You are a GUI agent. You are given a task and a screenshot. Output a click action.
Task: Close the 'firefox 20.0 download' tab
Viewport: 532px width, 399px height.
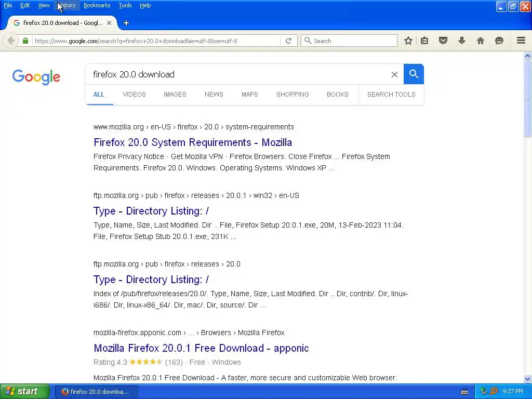tap(109, 23)
